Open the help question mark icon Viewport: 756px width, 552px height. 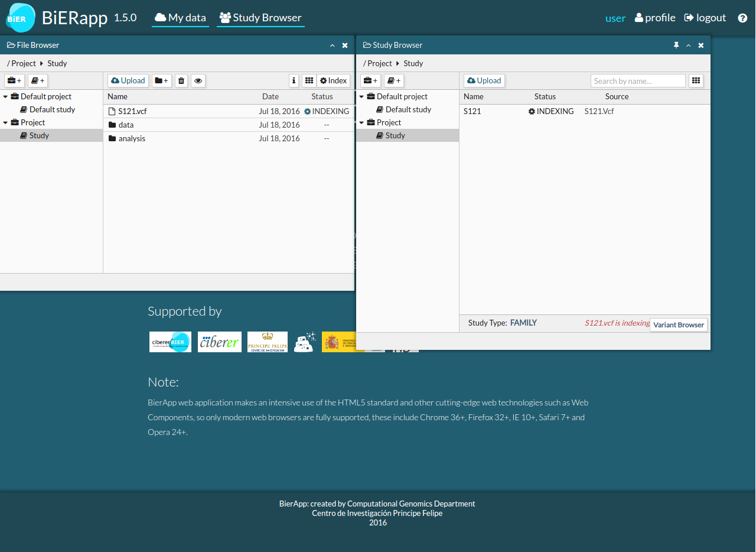click(742, 18)
